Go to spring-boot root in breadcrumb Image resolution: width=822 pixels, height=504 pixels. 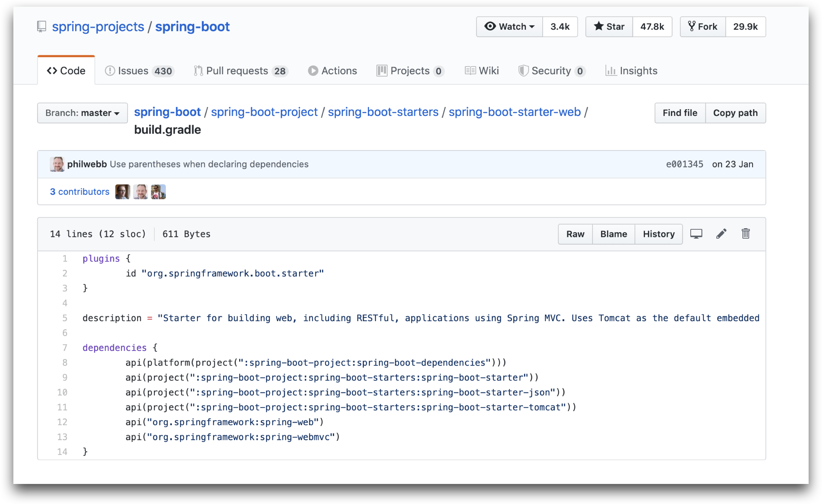pos(167,112)
